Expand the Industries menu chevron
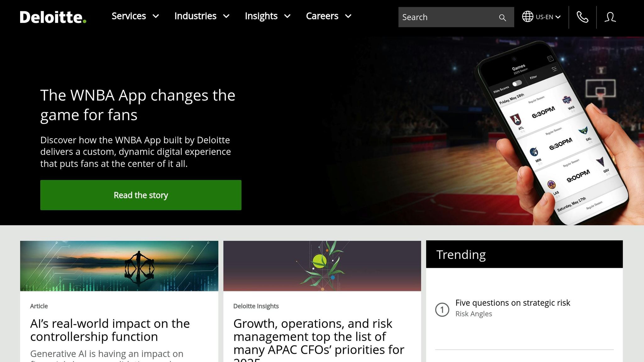The image size is (644, 362). click(x=226, y=16)
